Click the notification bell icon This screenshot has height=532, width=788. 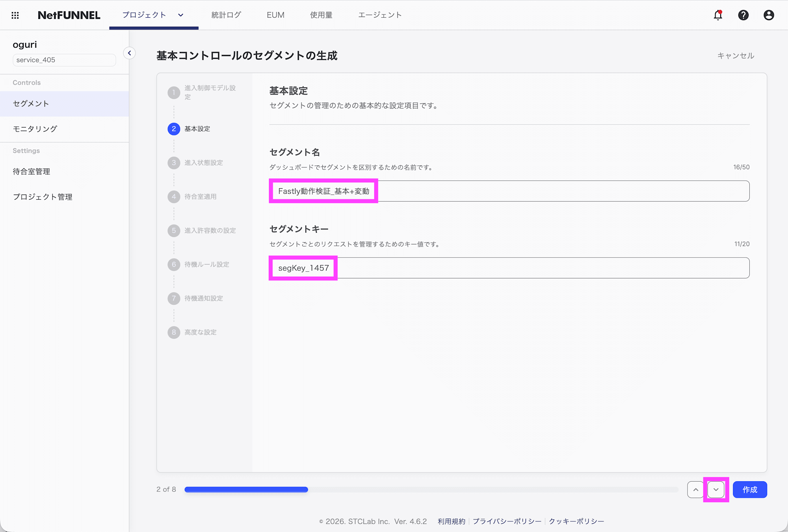[x=718, y=15]
